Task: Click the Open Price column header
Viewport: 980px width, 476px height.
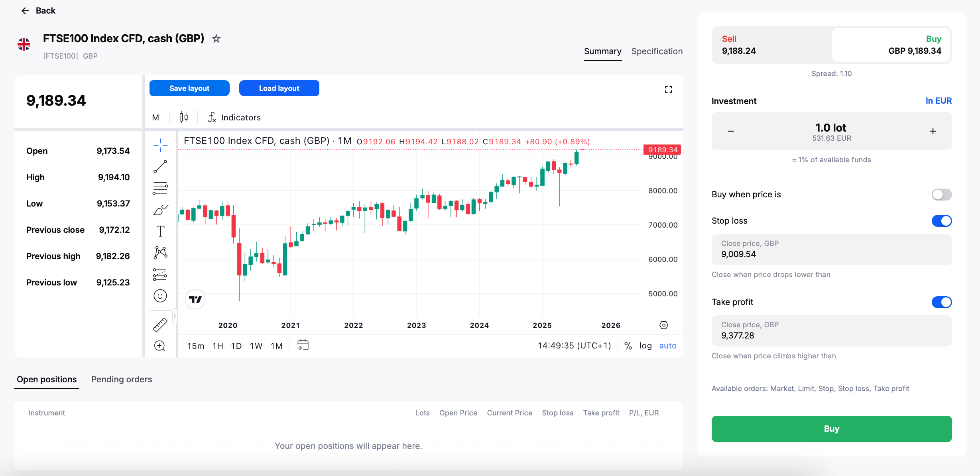Action: click(x=458, y=413)
